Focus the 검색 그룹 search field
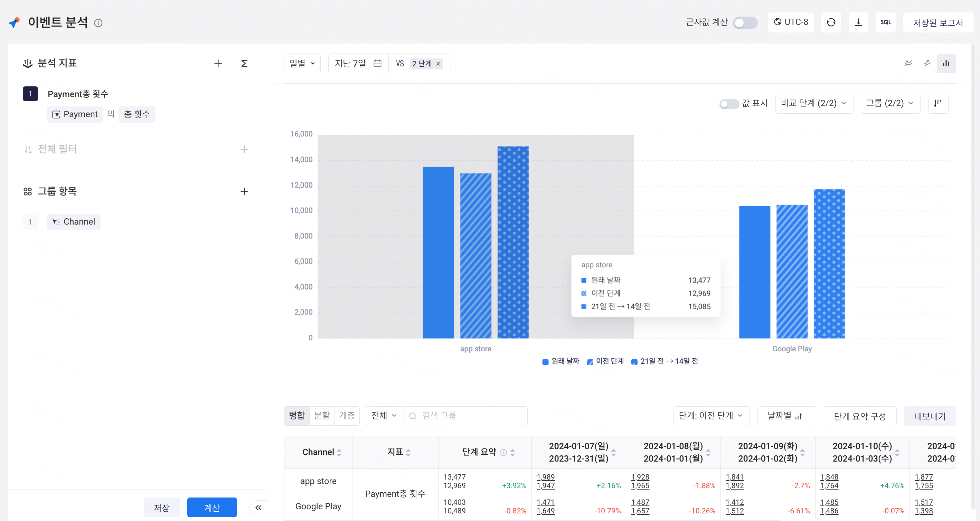Viewport: 980px width, 521px height. [466, 416]
